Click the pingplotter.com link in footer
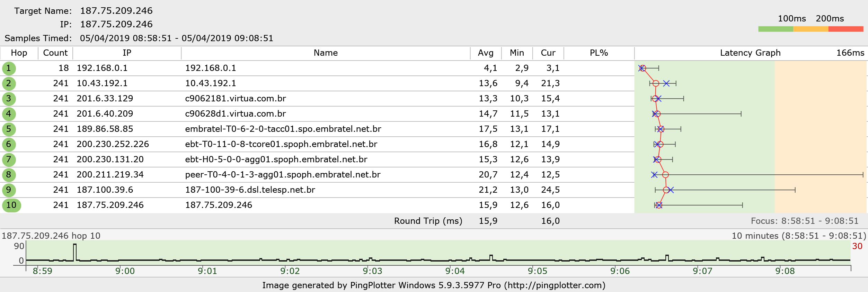The width and height of the screenshot is (868, 292). pyautogui.click(x=555, y=285)
